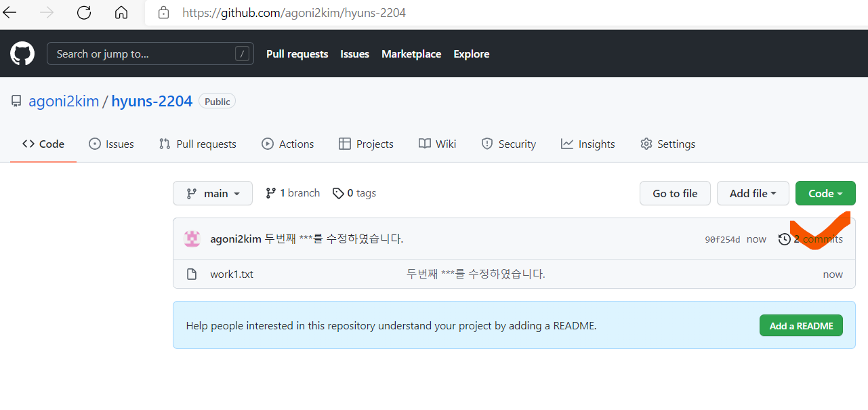Open Marketplace in top navigation
The width and height of the screenshot is (868, 410).
(x=411, y=54)
